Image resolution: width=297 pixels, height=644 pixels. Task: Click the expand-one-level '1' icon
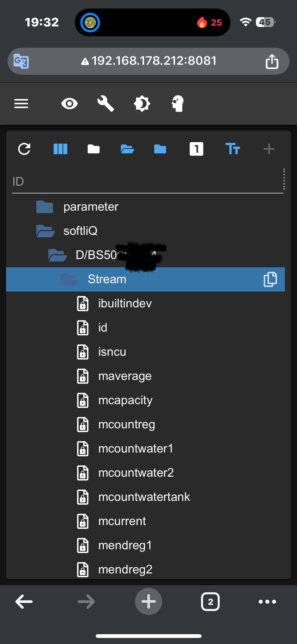196,149
